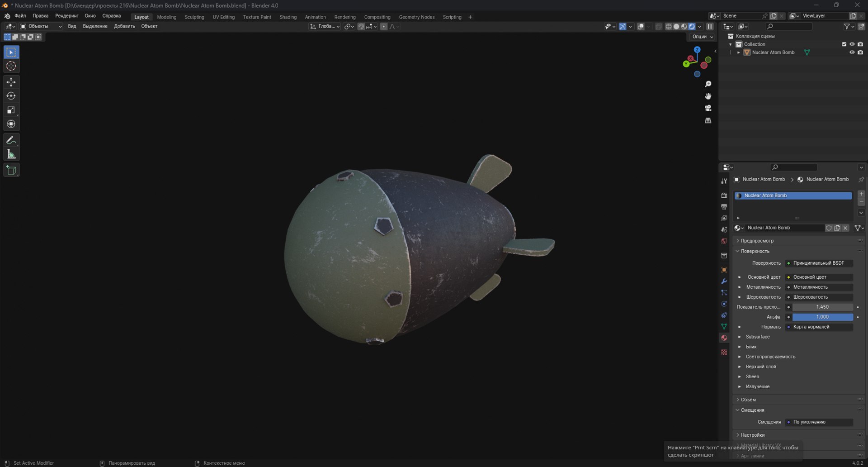The width and height of the screenshot is (868, 467).
Task: Switch perspective/orthographic grid icon
Action: pyautogui.click(x=708, y=120)
